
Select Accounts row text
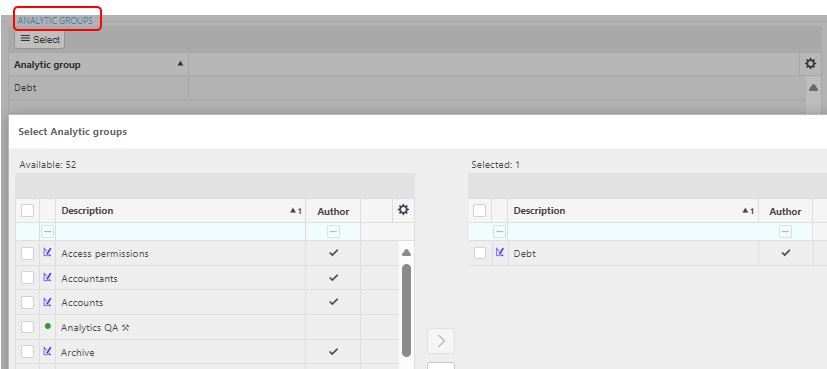coord(82,303)
